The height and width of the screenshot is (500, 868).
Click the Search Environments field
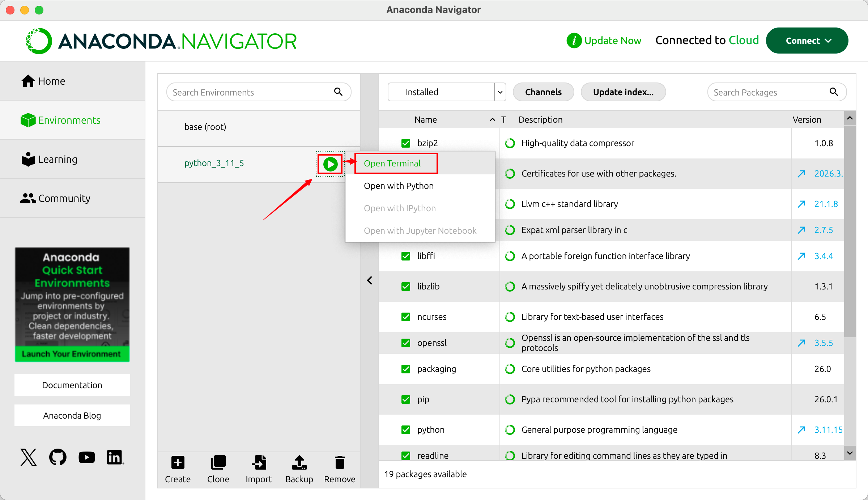tap(259, 92)
